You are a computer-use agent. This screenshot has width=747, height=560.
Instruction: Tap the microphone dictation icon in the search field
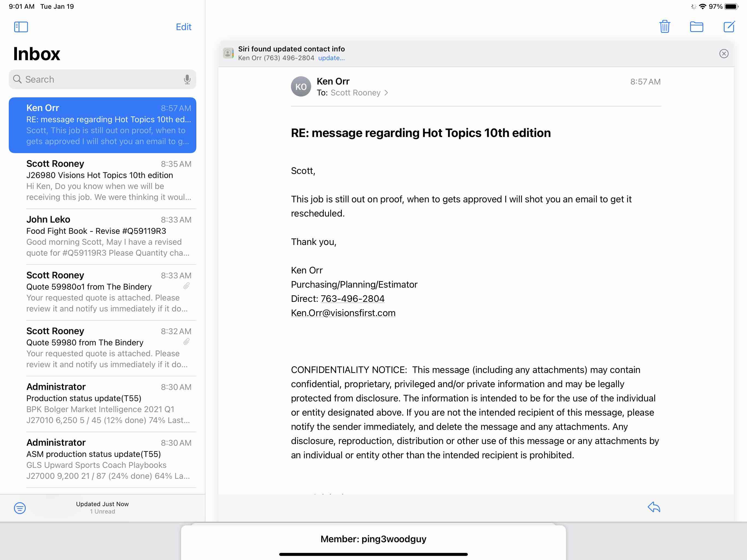point(187,79)
